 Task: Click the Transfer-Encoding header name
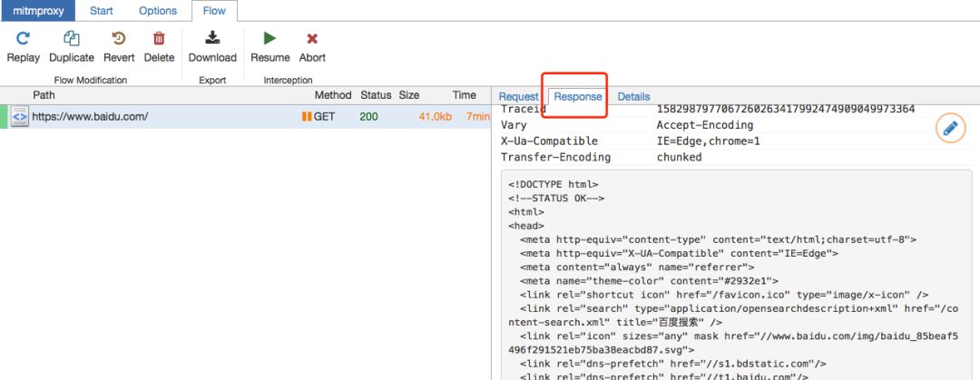click(x=555, y=157)
